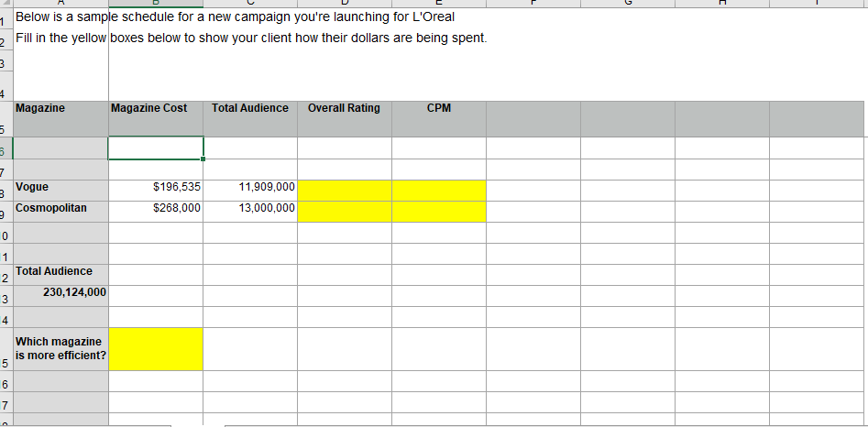Click the 'Which magazine is more efficient?' cell
The width and height of the screenshot is (868, 427).
pos(60,349)
